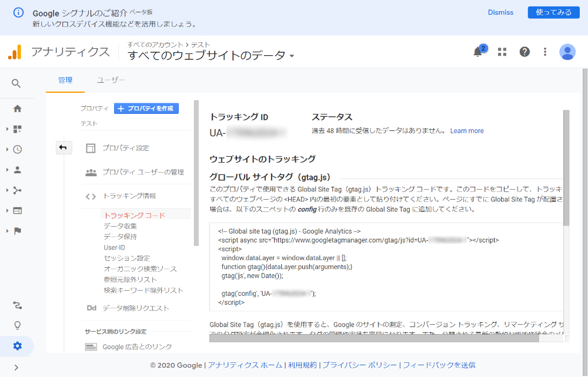Expand the Customization section arrow
Screen dimensions: 588x377
(x=7, y=129)
